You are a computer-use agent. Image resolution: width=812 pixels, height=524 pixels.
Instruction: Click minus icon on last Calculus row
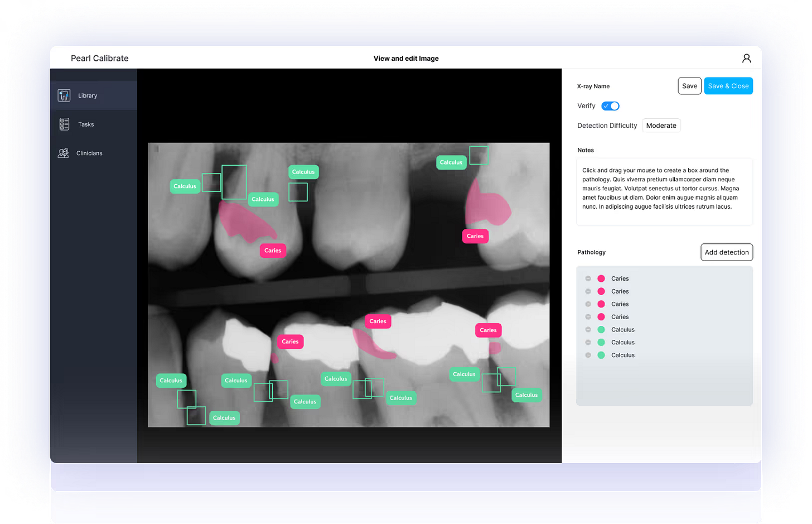click(588, 355)
